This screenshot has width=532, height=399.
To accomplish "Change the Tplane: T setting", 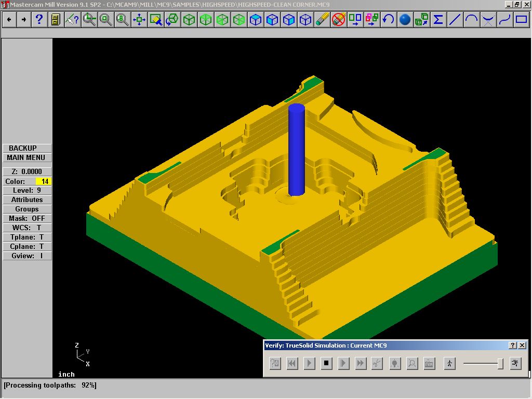I will [x=27, y=237].
